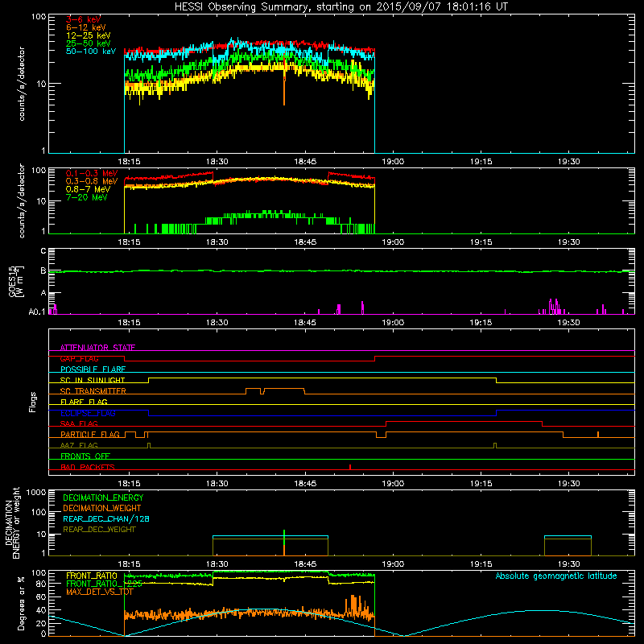
Task: Click the 18:30 tick under the MeV panel
Action: (217, 242)
